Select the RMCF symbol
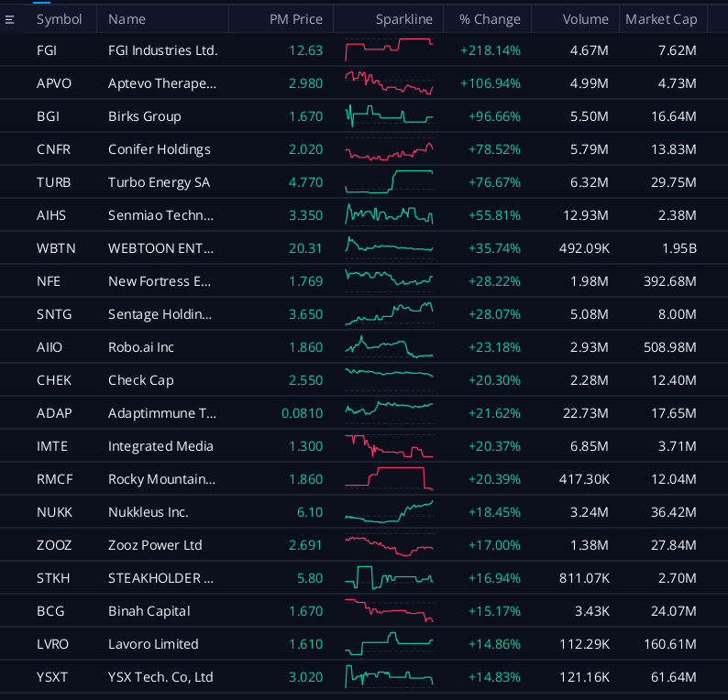This screenshot has height=700, width=728. point(55,478)
